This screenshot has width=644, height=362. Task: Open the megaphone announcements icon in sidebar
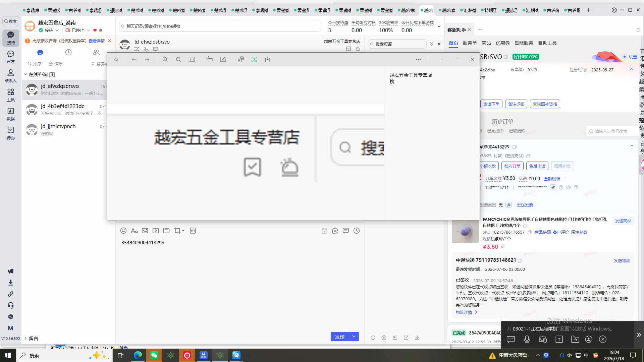pos(11,271)
